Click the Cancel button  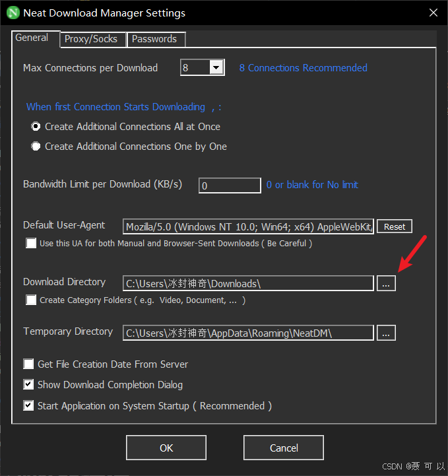tap(284, 448)
